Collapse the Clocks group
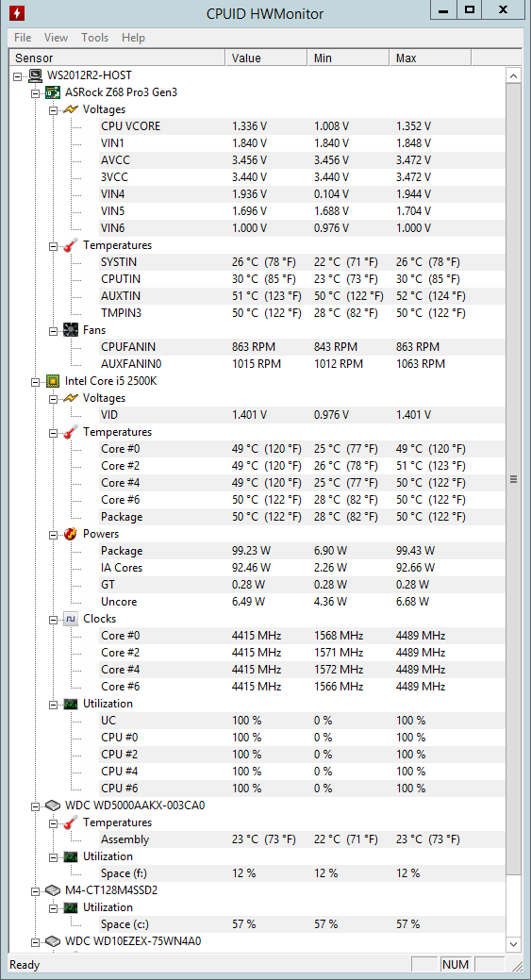531x980 pixels. pyautogui.click(x=53, y=619)
